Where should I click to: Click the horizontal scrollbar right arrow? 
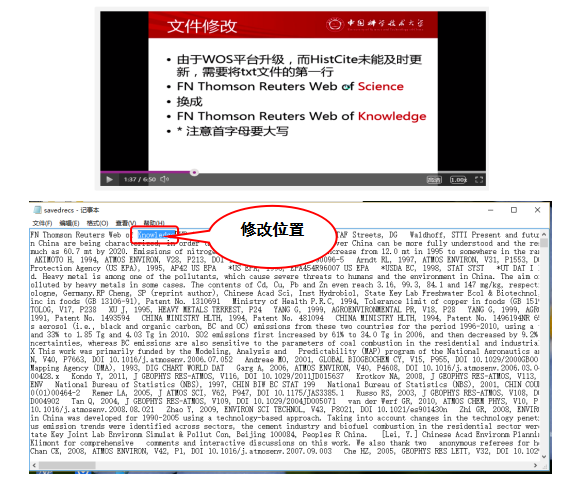click(x=536, y=465)
